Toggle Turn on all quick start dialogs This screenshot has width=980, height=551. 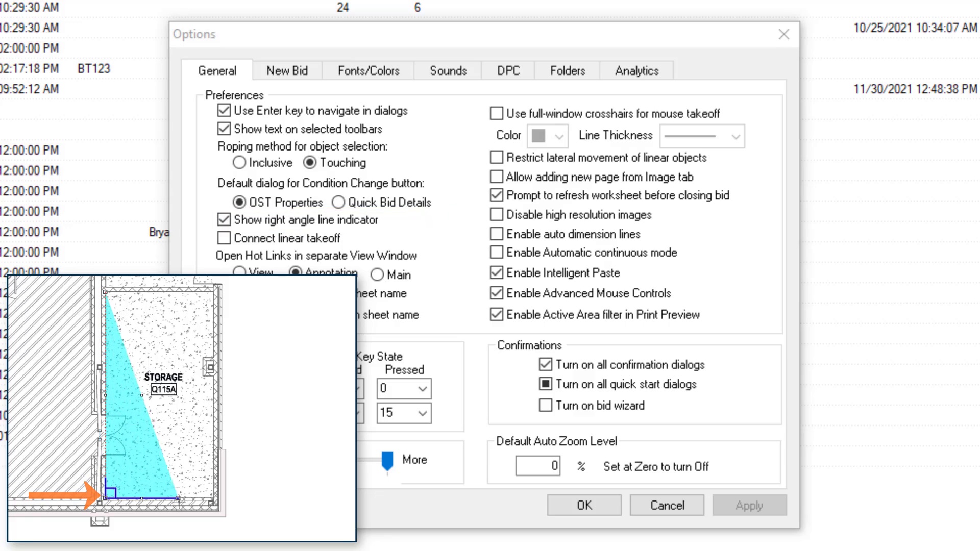click(546, 384)
